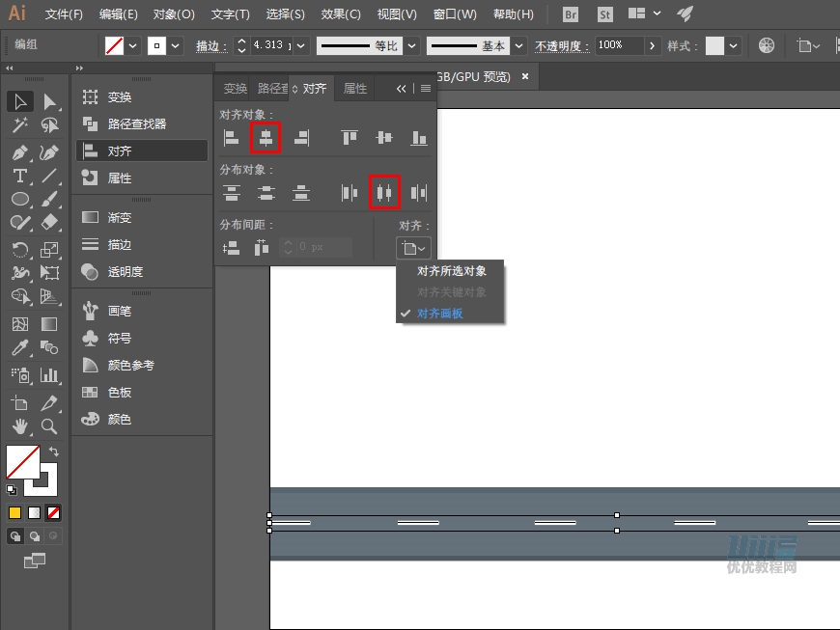The image size is (840, 630).
Task: Click horizontal distribute center icon
Action: click(384, 193)
